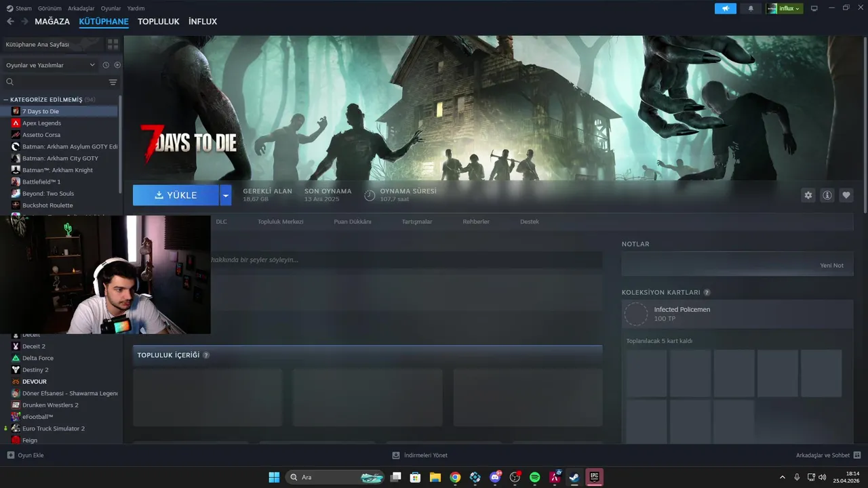Open the dropdown arrow next to YÜKLE

click(x=226, y=195)
